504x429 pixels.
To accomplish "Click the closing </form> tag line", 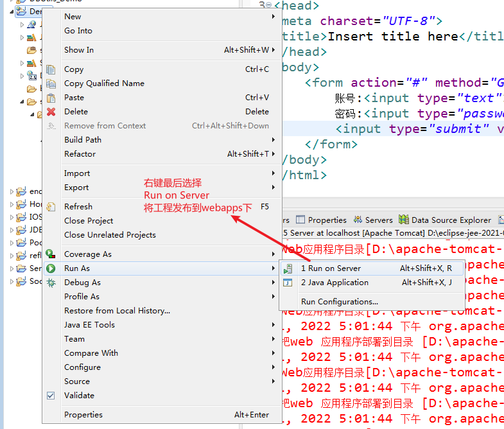I will coord(331,144).
